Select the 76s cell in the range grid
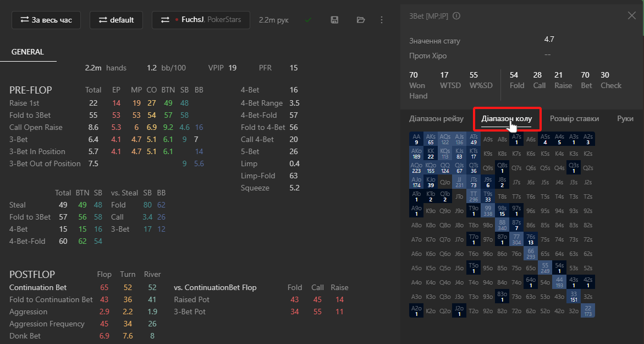The width and height of the screenshot is (644, 344). click(531, 239)
